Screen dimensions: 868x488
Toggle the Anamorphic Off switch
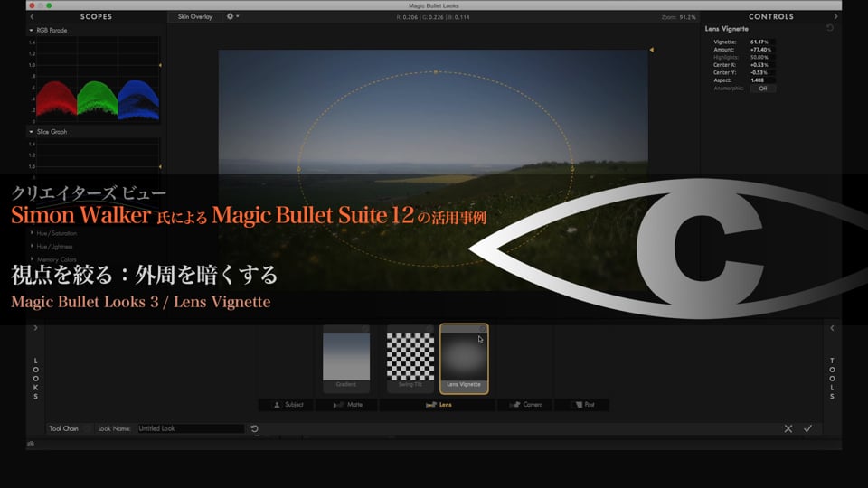click(763, 89)
